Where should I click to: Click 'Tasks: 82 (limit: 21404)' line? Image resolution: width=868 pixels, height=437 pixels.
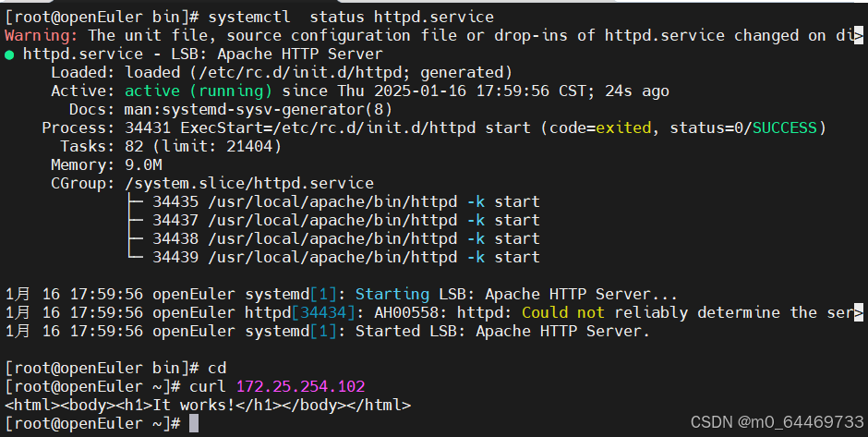tap(171, 146)
